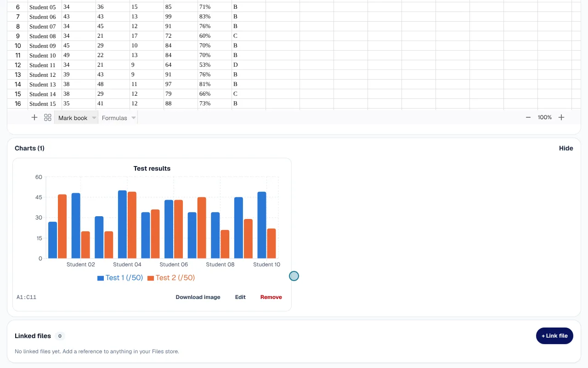Select row header 16

[17, 103]
